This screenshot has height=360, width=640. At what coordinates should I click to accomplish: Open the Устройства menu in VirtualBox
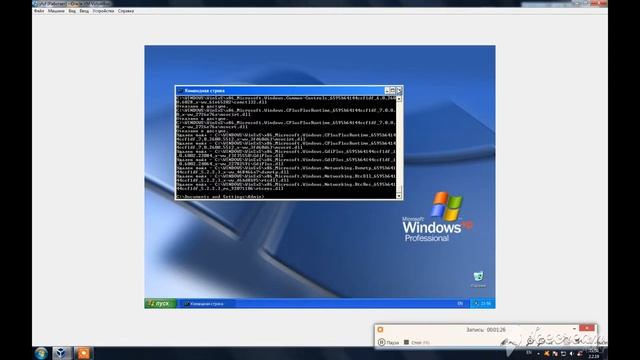tap(103, 11)
